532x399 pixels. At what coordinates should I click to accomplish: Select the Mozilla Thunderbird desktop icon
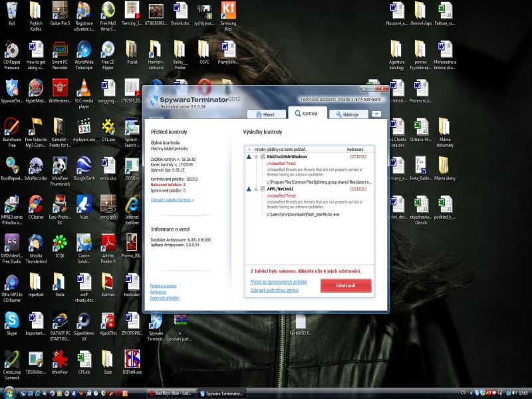36,249
